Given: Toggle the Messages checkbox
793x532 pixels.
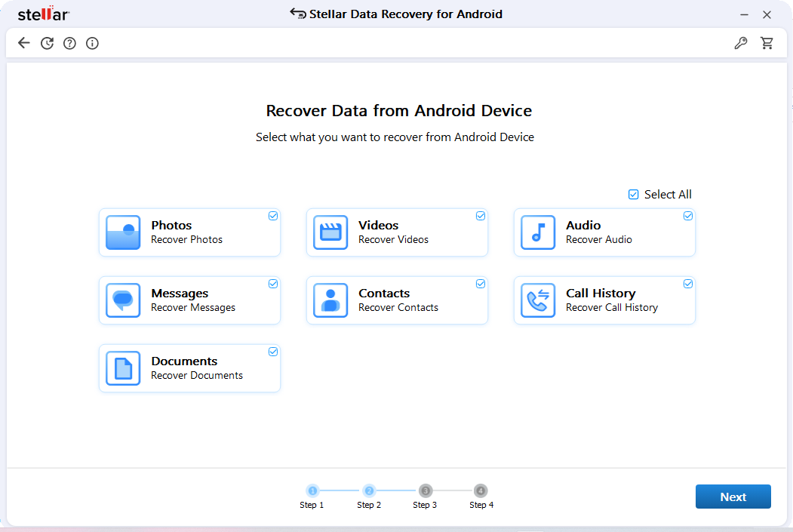Looking at the screenshot, I should pyautogui.click(x=273, y=284).
